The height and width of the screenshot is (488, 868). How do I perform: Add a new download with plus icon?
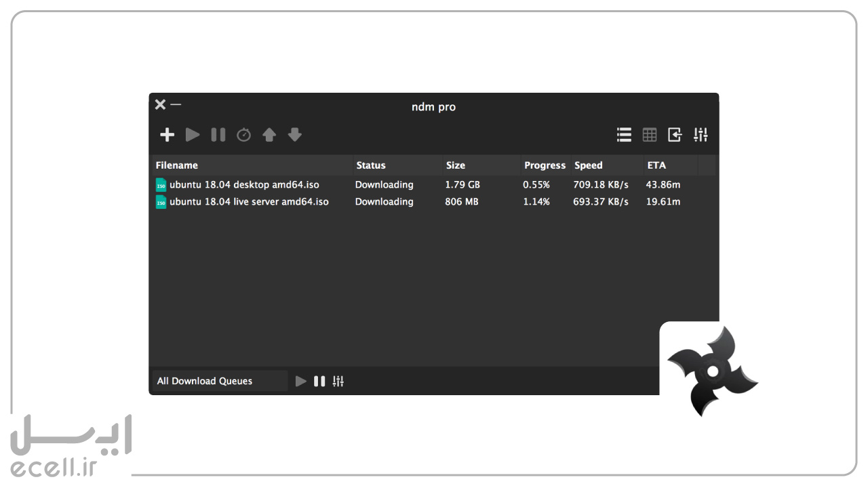(x=167, y=135)
